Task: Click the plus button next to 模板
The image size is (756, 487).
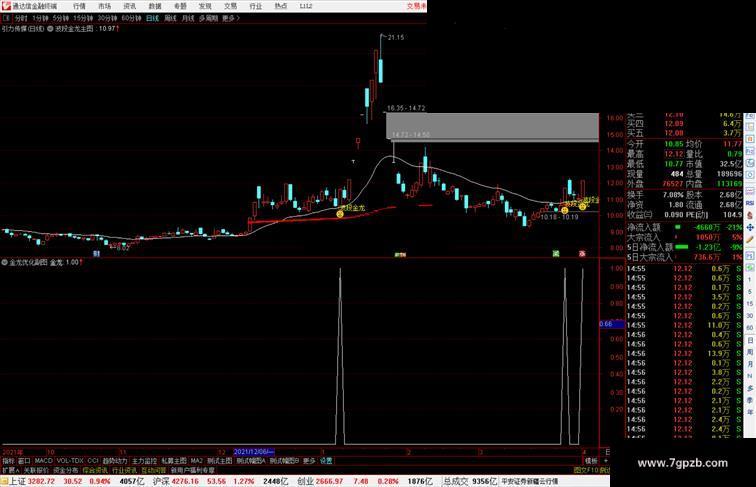Action: coord(605,461)
